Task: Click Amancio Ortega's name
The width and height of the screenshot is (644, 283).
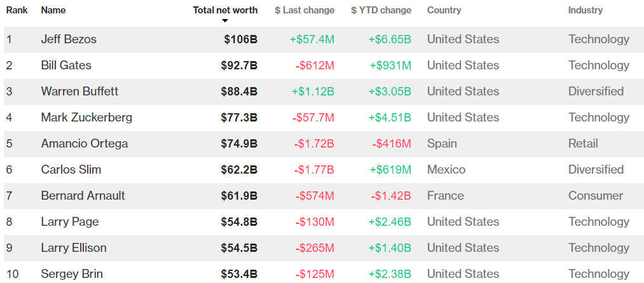Action: click(85, 144)
